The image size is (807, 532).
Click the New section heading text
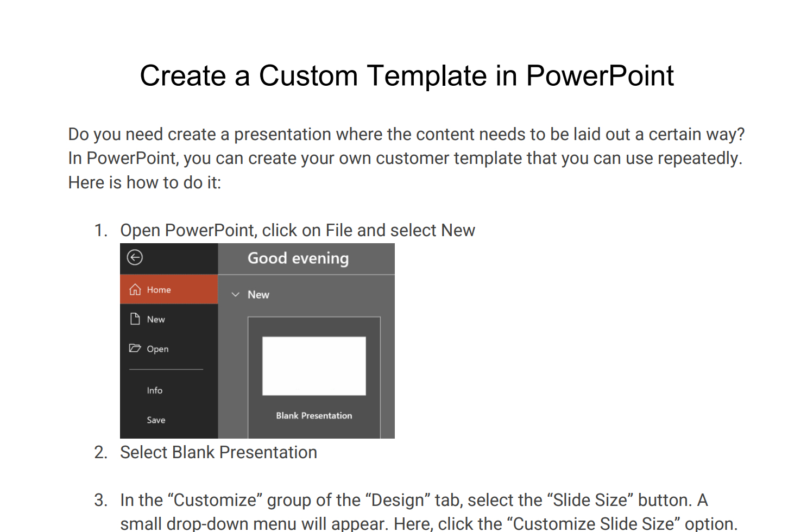tap(259, 295)
